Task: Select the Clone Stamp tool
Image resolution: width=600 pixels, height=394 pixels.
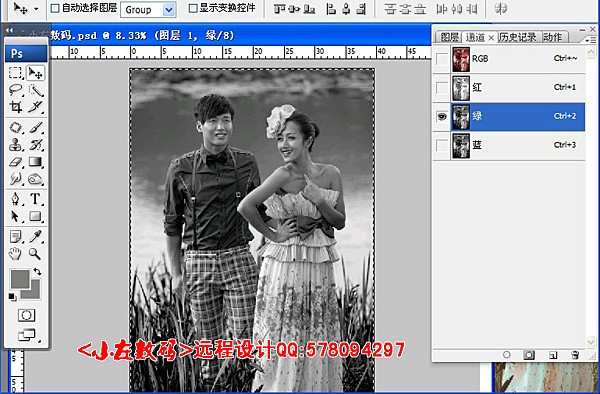Action: 15,145
